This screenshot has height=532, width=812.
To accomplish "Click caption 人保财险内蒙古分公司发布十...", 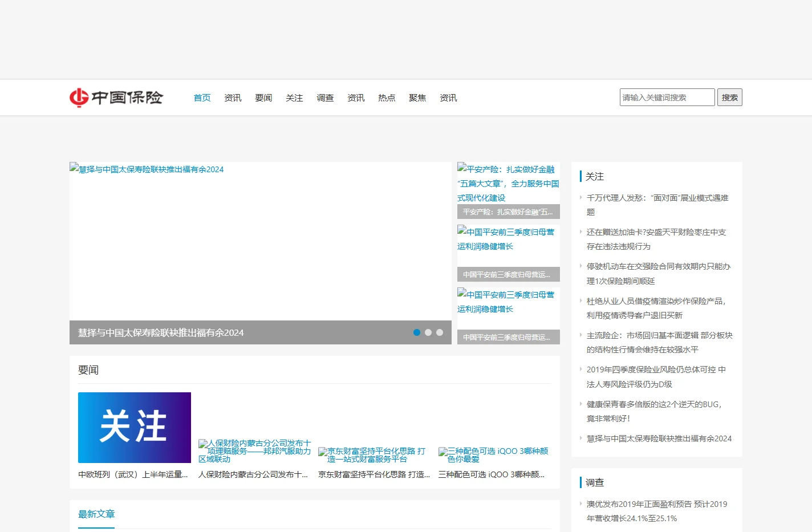I will (253, 474).
